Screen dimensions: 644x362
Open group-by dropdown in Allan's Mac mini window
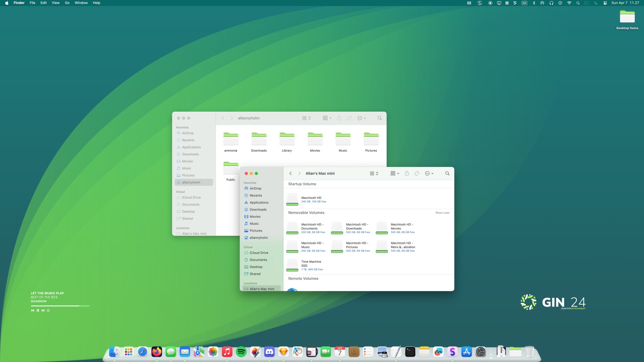tap(395, 173)
